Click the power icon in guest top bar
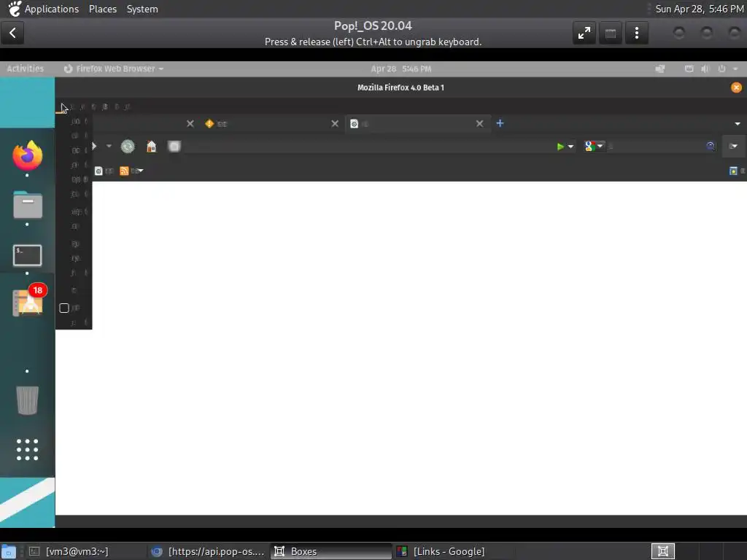The width and height of the screenshot is (747, 560). (721, 69)
